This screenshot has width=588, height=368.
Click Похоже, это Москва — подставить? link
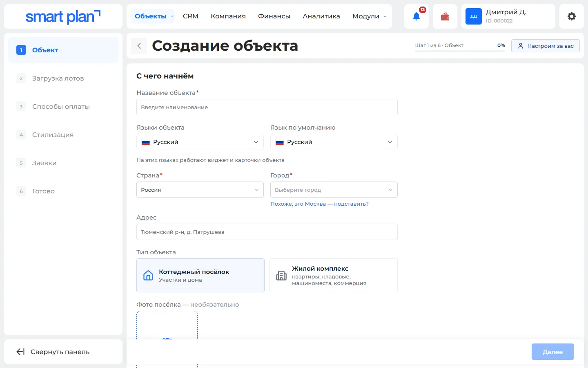coord(319,204)
